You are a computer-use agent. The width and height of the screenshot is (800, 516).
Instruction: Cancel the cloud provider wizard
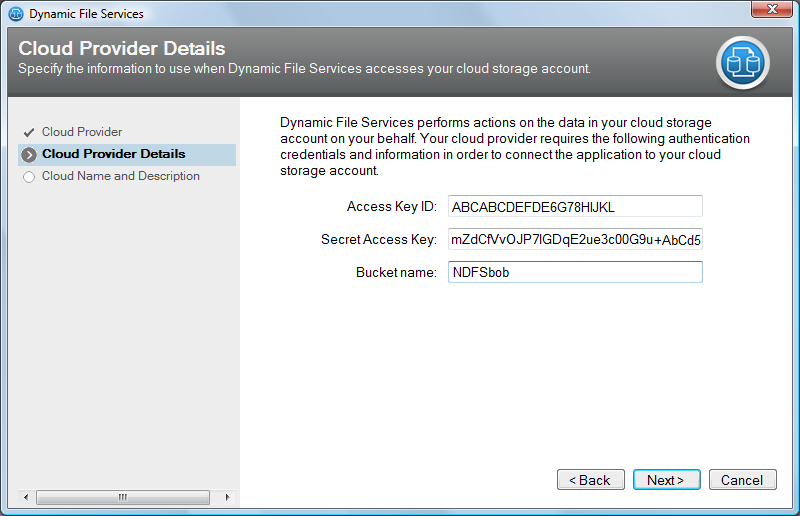[x=742, y=480]
